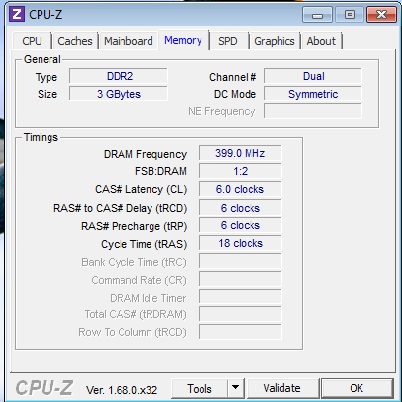This screenshot has width=402, height=402.
Task: Switch to the About tab
Action: 321,41
